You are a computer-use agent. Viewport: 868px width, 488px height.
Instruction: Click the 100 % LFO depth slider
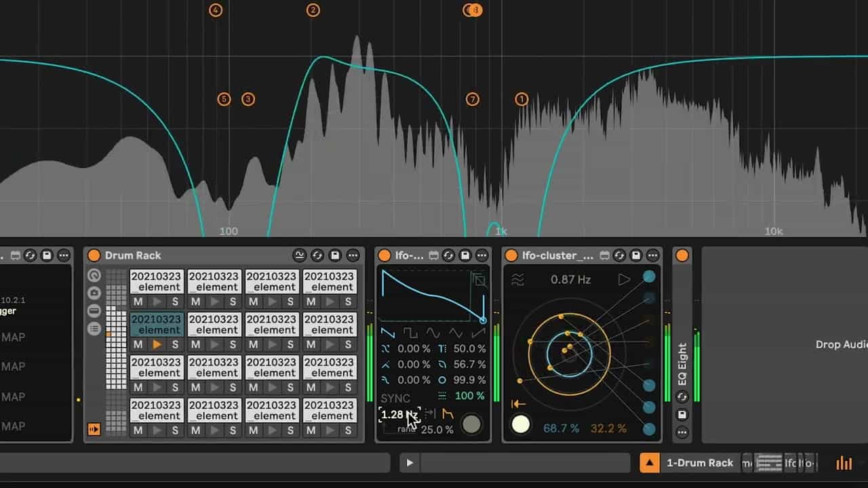click(x=470, y=396)
